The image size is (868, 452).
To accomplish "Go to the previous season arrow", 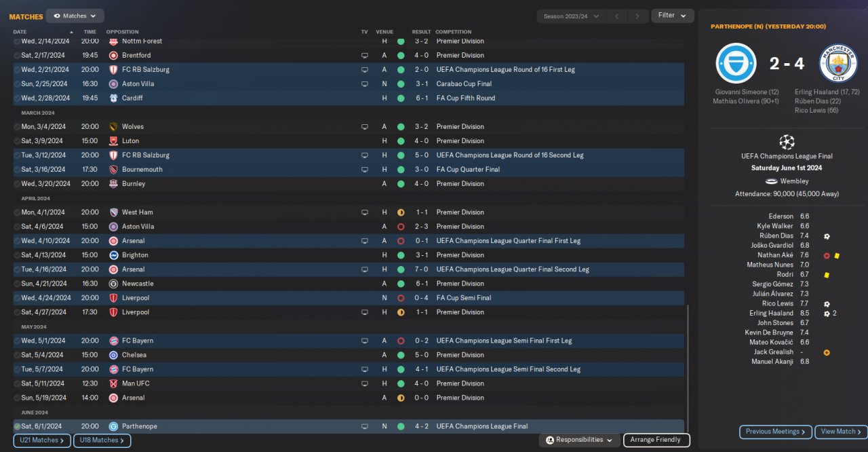I will [616, 16].
